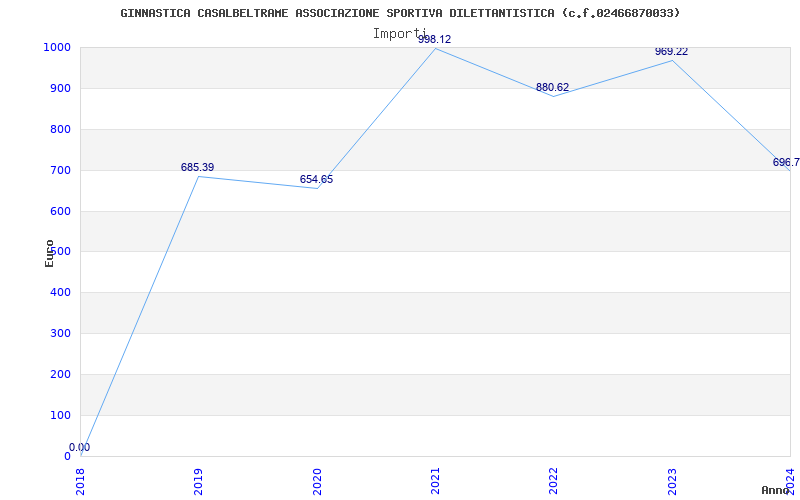Click the Euro axis title
800x500 pixels.
click(x=49, y=253)
